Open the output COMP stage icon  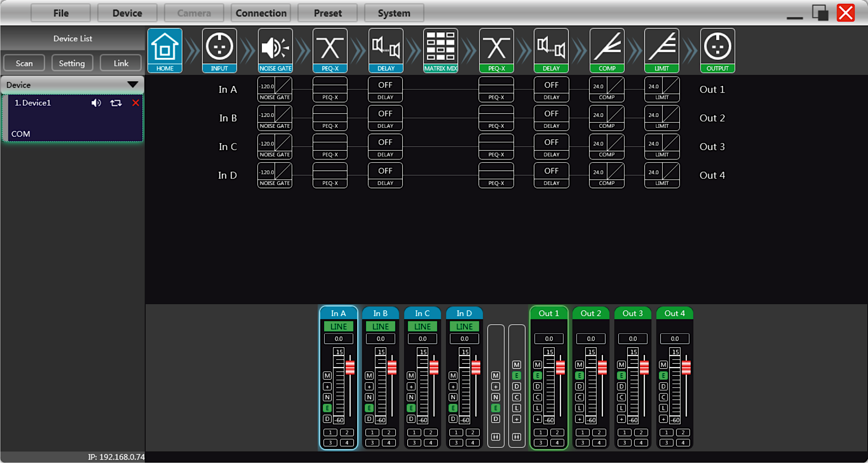[607, 50]
